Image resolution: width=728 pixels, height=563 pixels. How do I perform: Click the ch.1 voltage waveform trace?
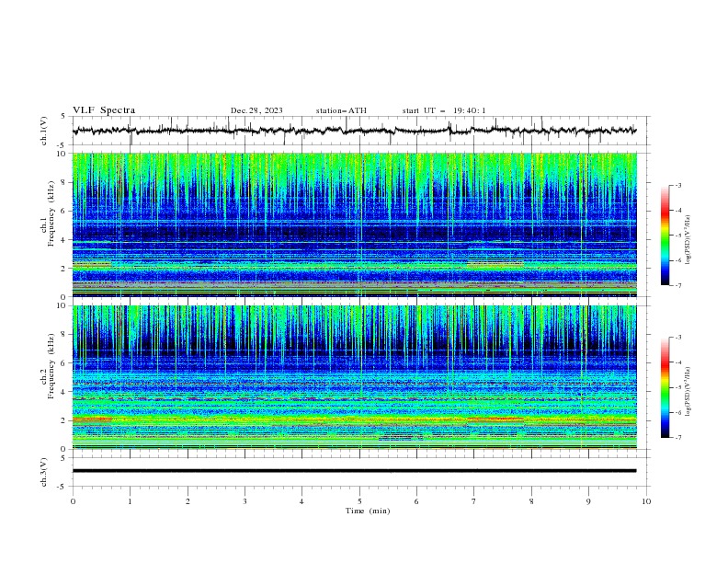[354, 131]
